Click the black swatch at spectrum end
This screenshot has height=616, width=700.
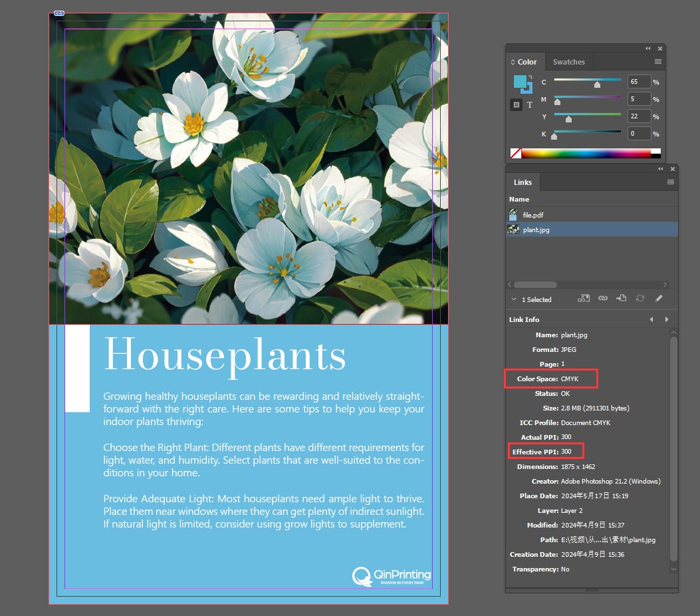(x=655, y=156)
